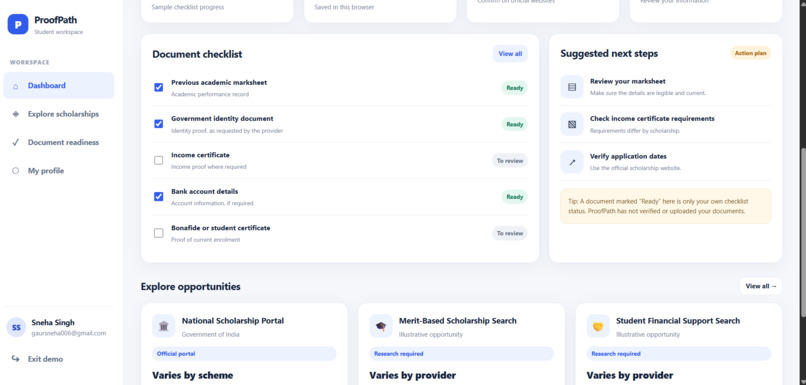Click the Suggested next steps heading
The image size is (806, 385).
click(609, 53)
